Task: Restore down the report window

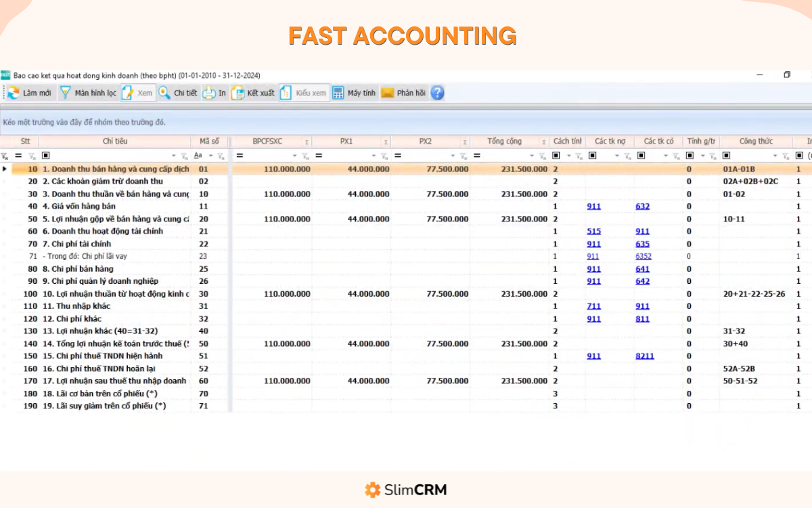Action: [x=787, y=75]
